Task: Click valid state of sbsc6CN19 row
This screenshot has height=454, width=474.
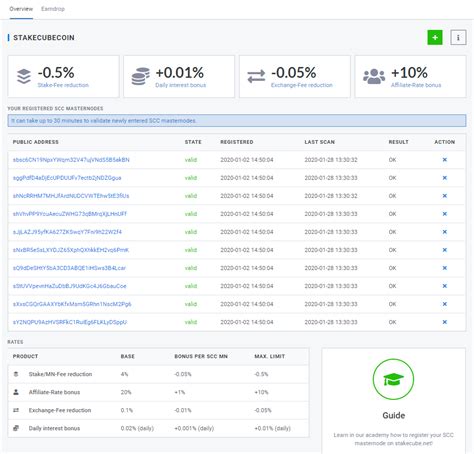Action: click(x=191, y=160)
